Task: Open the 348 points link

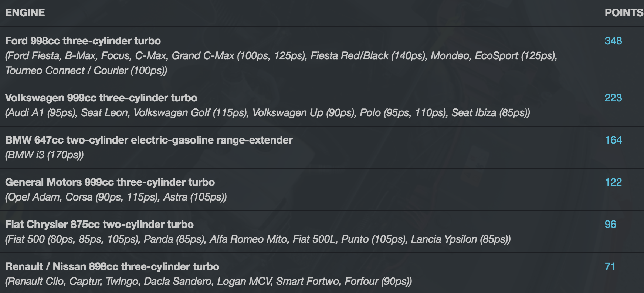Action: [x=613, y=41]
